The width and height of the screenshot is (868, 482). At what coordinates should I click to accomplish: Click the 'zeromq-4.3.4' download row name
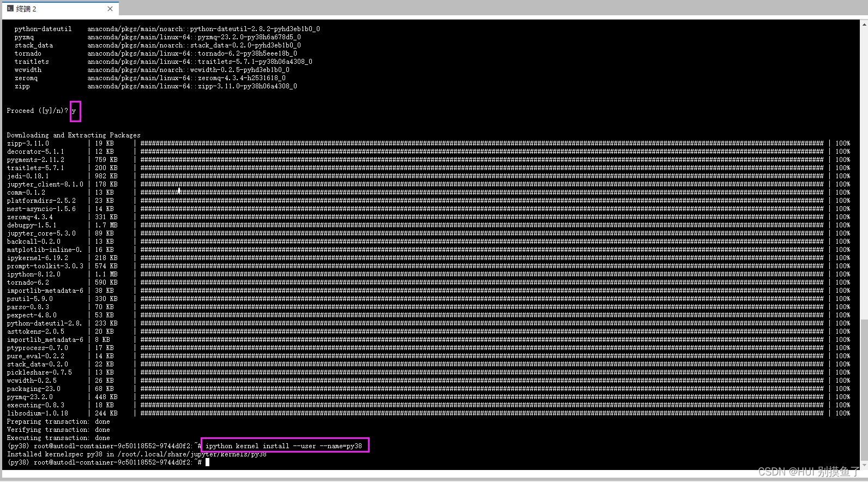[30, 217]
